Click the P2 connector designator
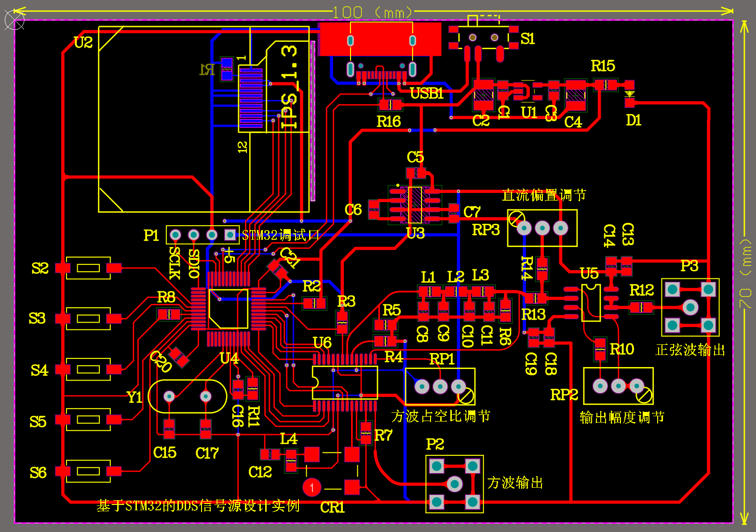756x532 pixels. tap(435, 444)
